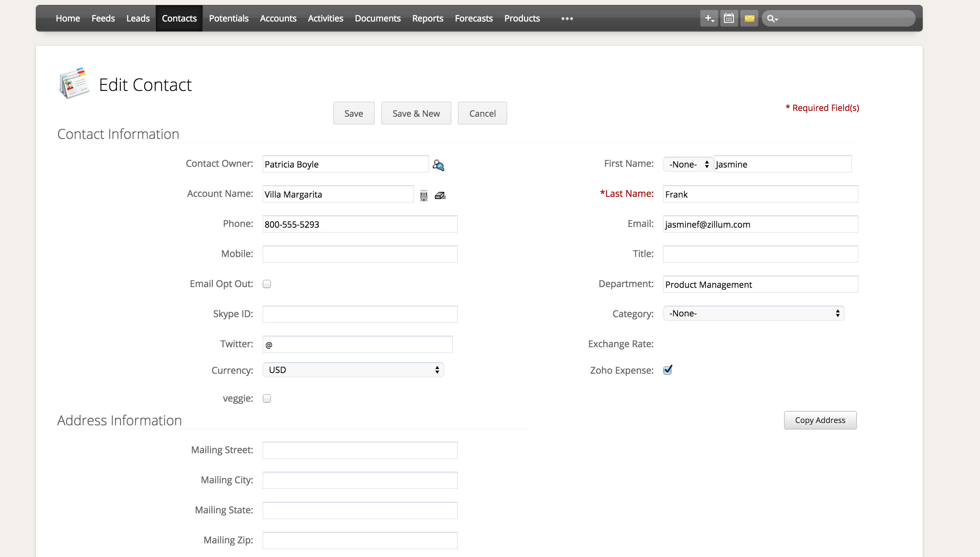Switch to the Leads tab
This screenshot has width=980, height=557.
[138, 18]
